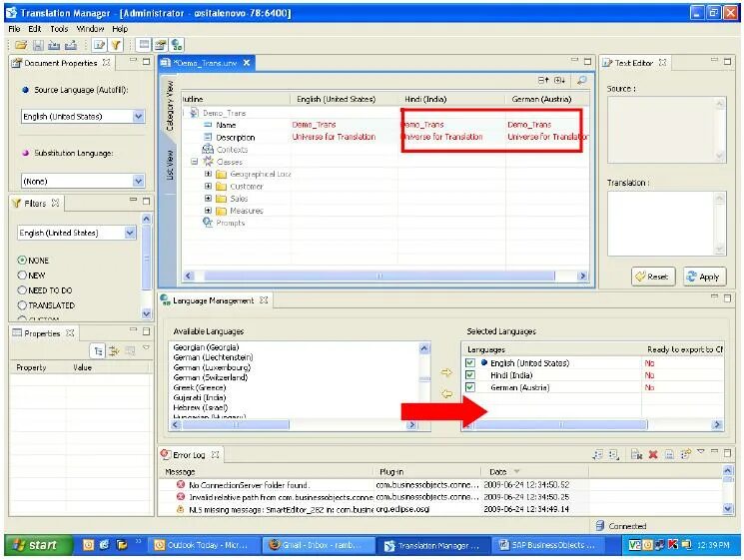Collapse all rows in the editor toolbar
Viewport: 744px width, 560px height.
[x=543, y=80]
